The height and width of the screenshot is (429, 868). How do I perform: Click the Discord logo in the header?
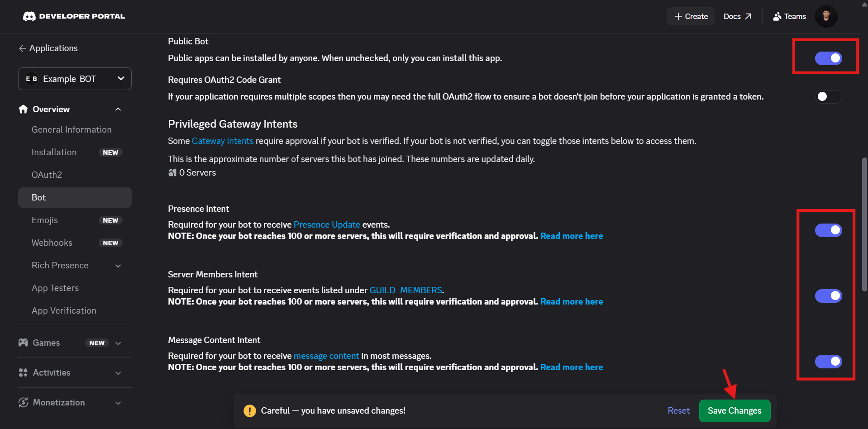coord(29,16)
